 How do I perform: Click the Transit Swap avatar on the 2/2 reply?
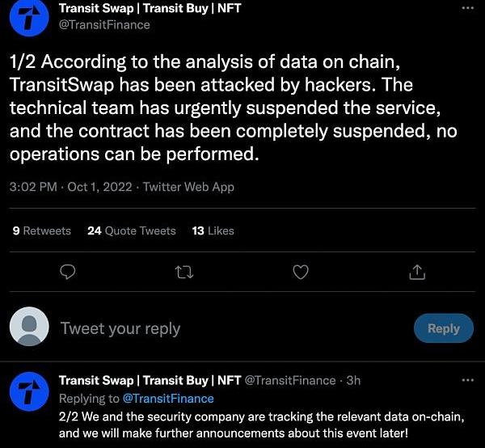29,391
